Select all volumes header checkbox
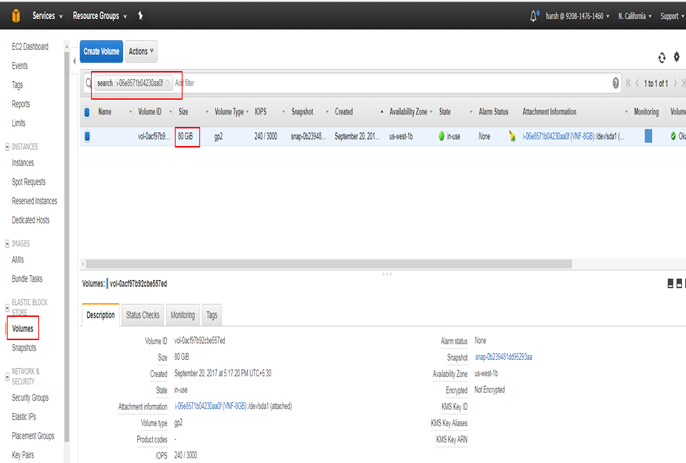 [x=87, y=112]
